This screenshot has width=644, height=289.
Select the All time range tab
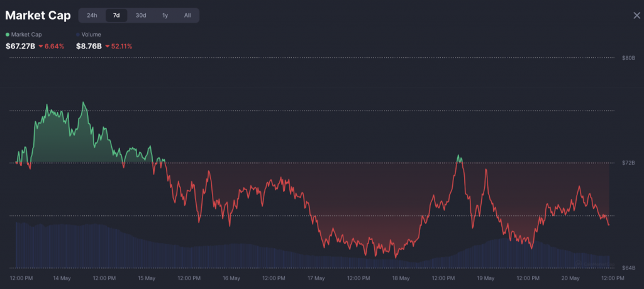click(187, 15)
